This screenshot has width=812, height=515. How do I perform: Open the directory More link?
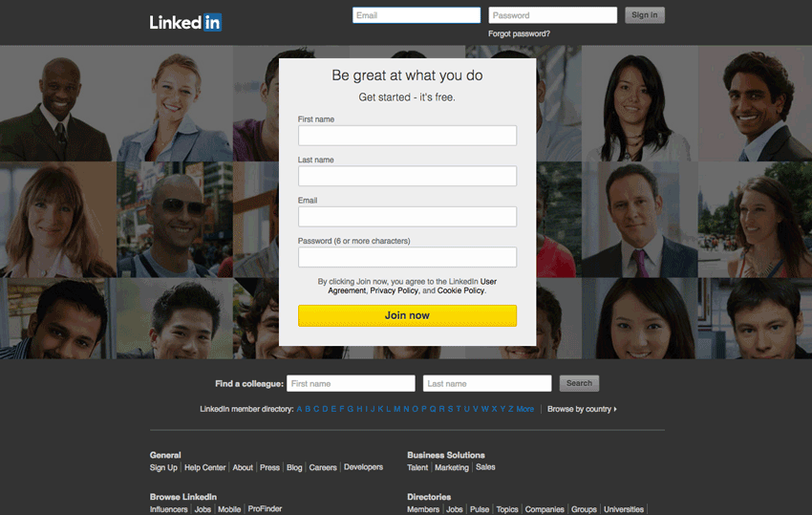524,409
